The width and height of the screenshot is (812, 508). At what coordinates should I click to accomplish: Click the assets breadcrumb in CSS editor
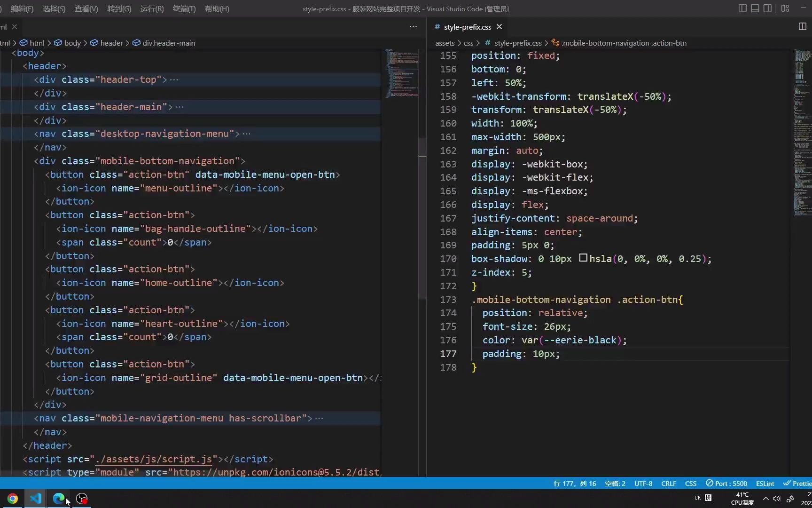[445, 43]
